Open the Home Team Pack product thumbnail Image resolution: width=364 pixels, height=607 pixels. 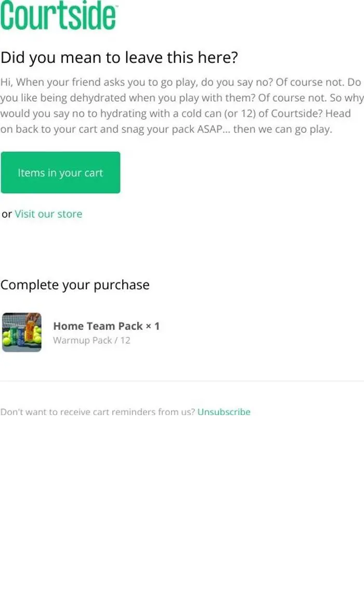(22, 332)
